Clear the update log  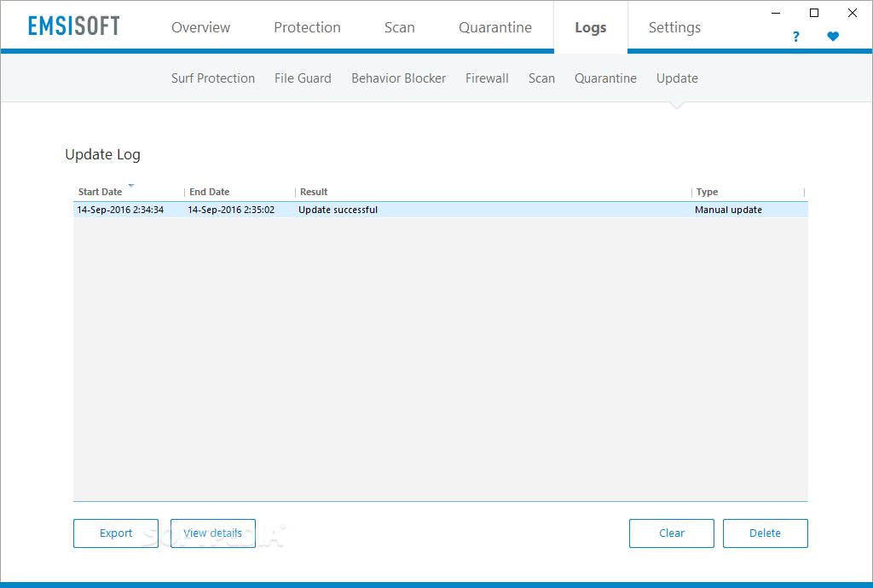pos(672,533)
